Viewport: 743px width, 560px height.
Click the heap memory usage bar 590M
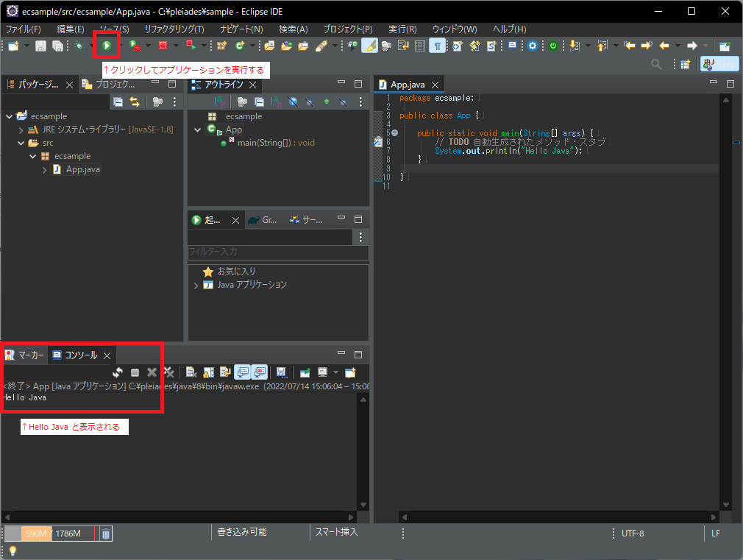50,534
